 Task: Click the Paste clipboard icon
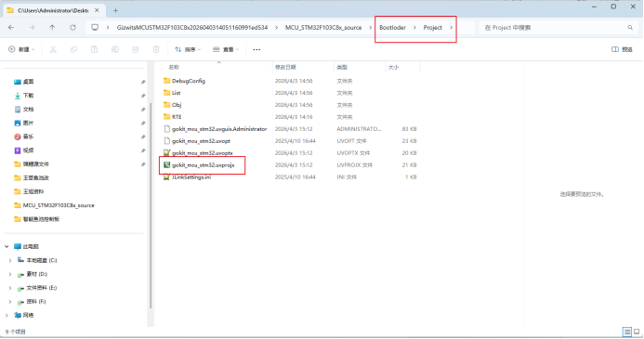(94, 49)
